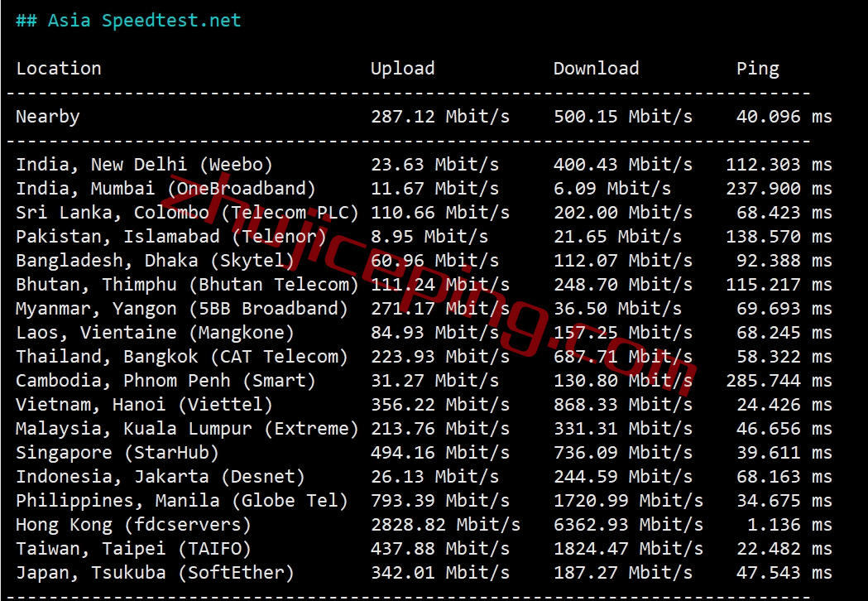Select Sri Lanka, Colombo (Telecom PLC) line
868x601 pixels.
click(424, 212)
